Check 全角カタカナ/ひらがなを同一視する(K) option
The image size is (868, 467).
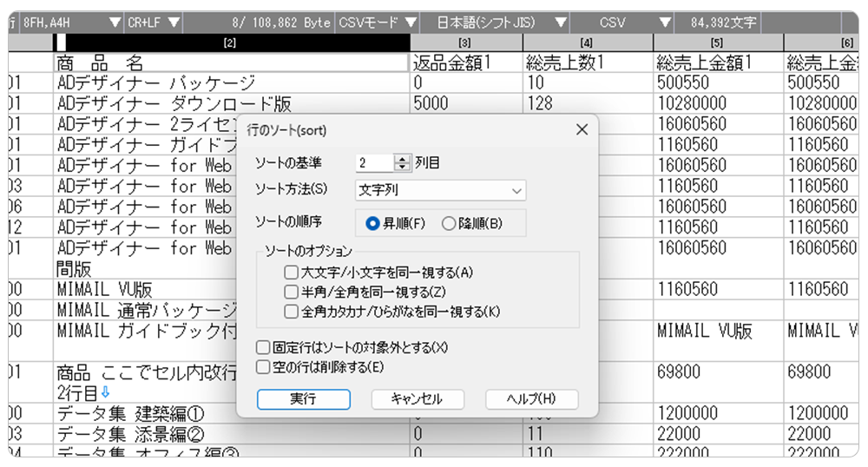coord(291,311)
